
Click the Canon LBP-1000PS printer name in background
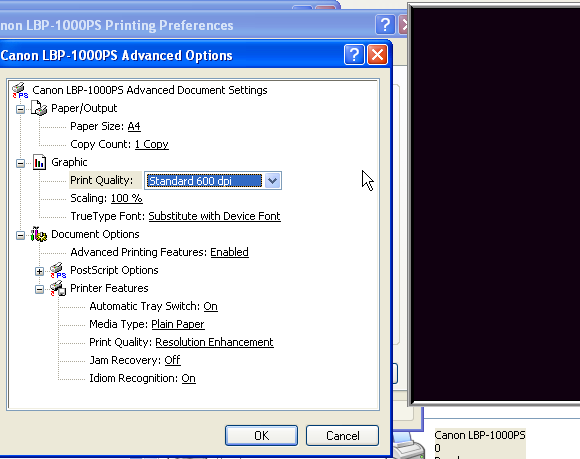pos(480,435)
